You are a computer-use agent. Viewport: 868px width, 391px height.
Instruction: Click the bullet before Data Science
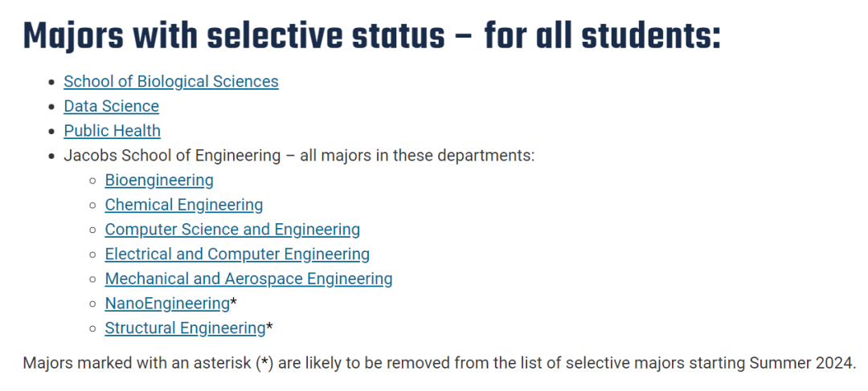[52, 107]
